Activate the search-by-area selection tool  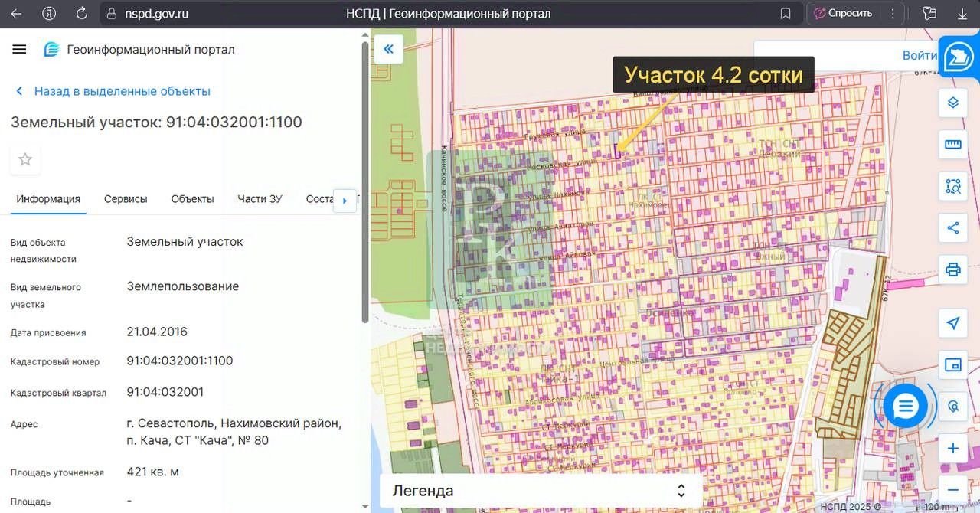[x=952, y=186]
